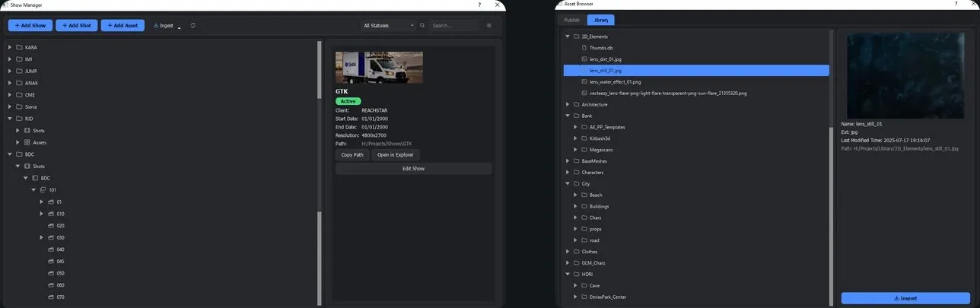
Task: Expand shot 030 arrow
Action: 42,238
